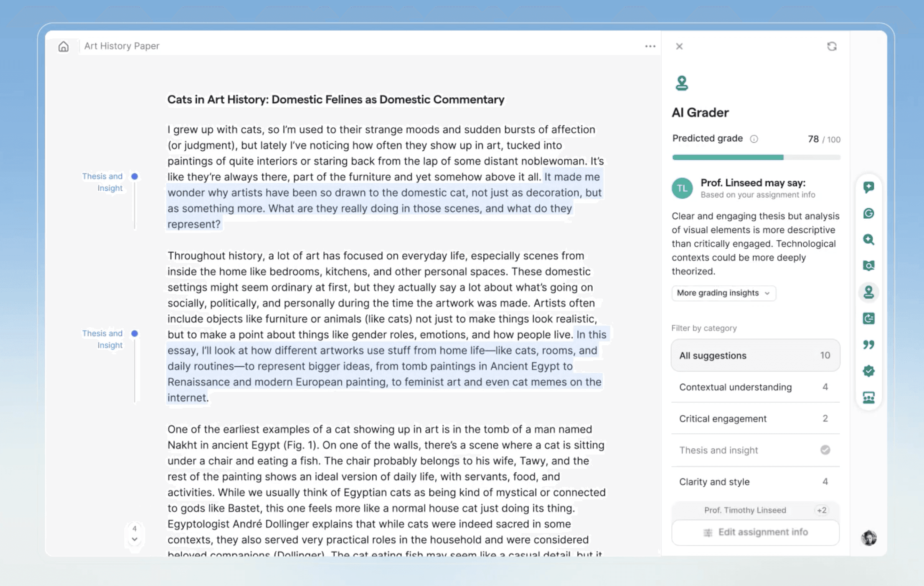The height and width of the screenshot is (586, 924).
Task: Select the badge-check plagiarism icon
Action: point(869,371)
